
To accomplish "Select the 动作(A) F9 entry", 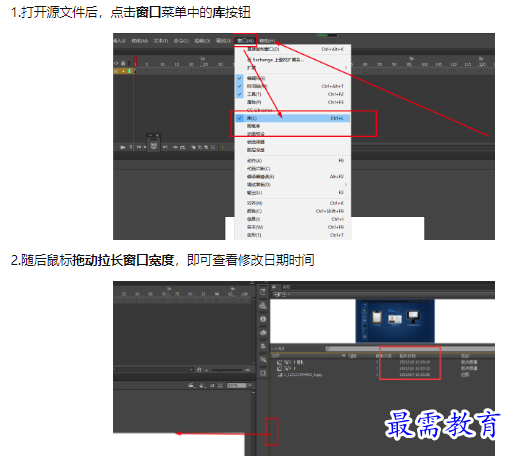I will tap(293, 161).
